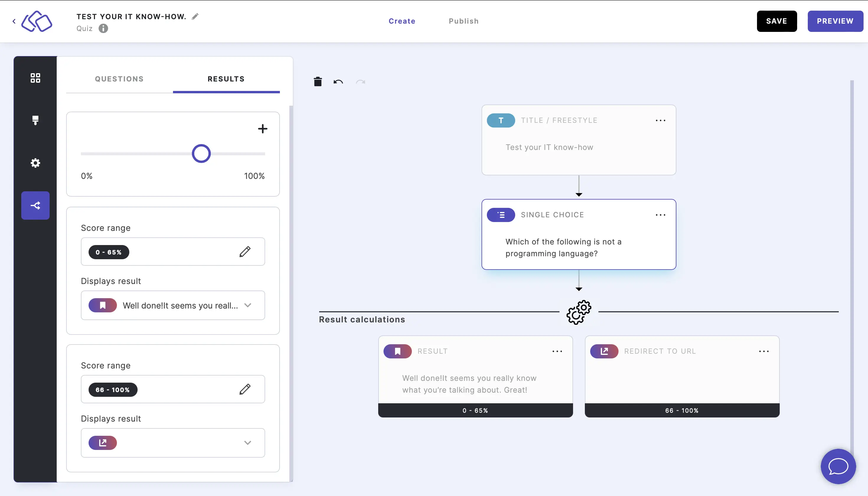
Task: Preview the quiz
Action: (x=835, y=21)
